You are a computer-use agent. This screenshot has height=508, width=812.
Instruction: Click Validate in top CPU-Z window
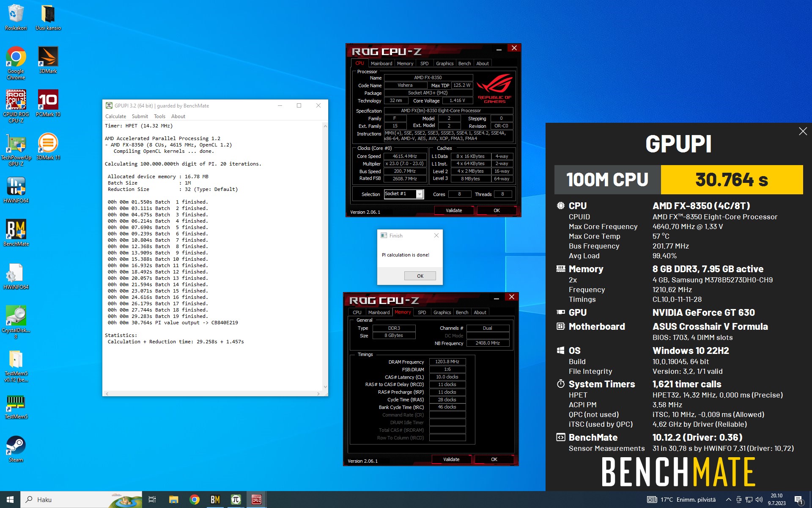(x=454, y=210)
